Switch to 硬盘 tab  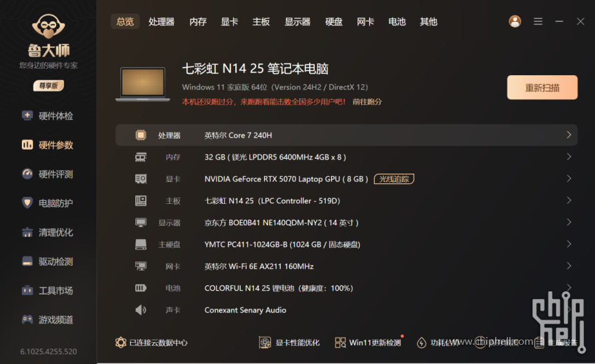334,22
